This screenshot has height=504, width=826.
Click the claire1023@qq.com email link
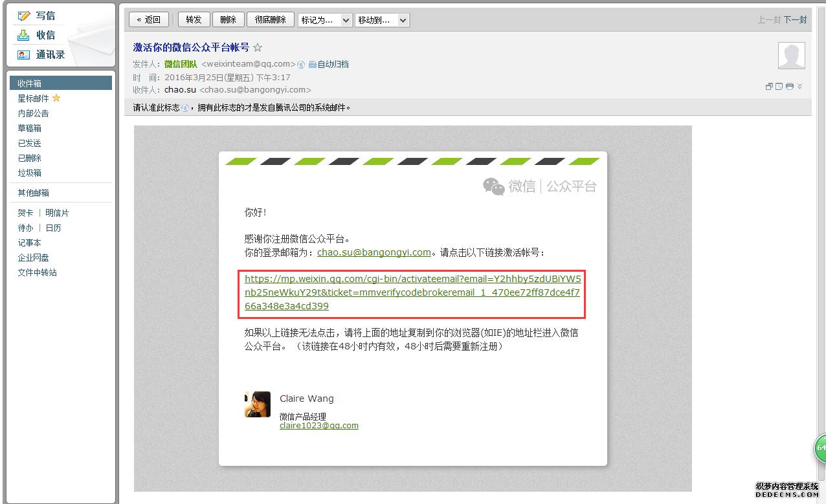[319, 426]
